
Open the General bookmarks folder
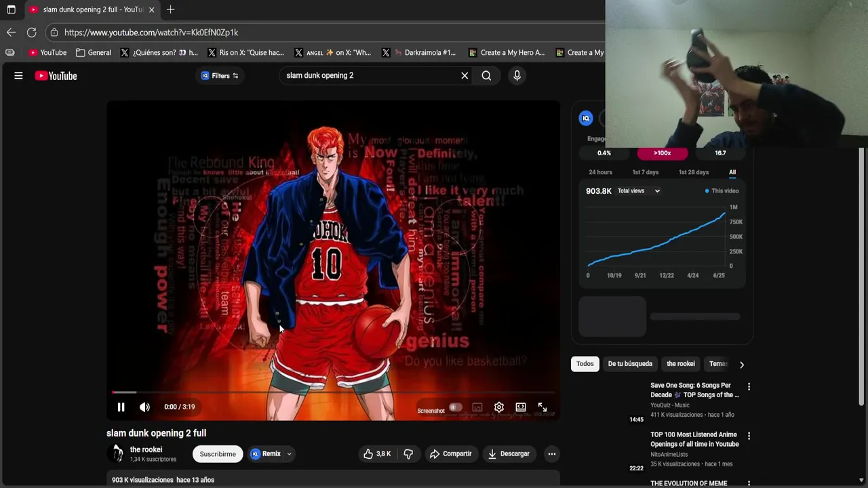(94, 52)
